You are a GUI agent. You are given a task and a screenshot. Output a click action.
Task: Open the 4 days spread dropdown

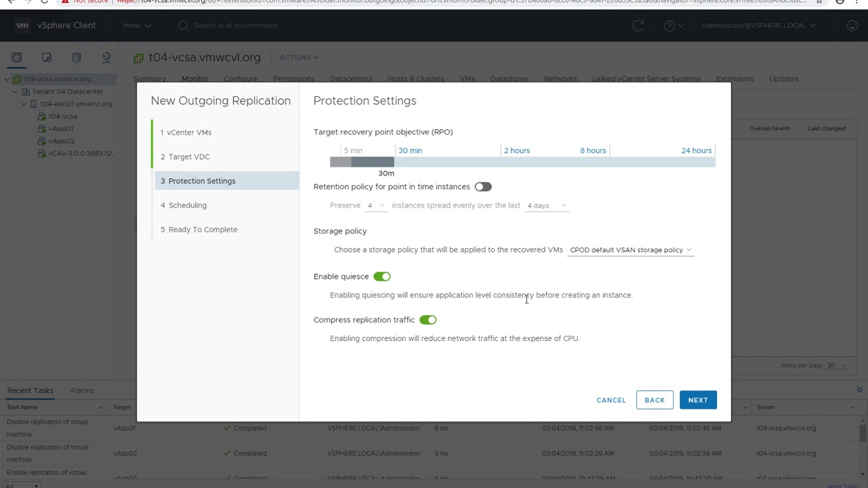(x=546, y=205)
